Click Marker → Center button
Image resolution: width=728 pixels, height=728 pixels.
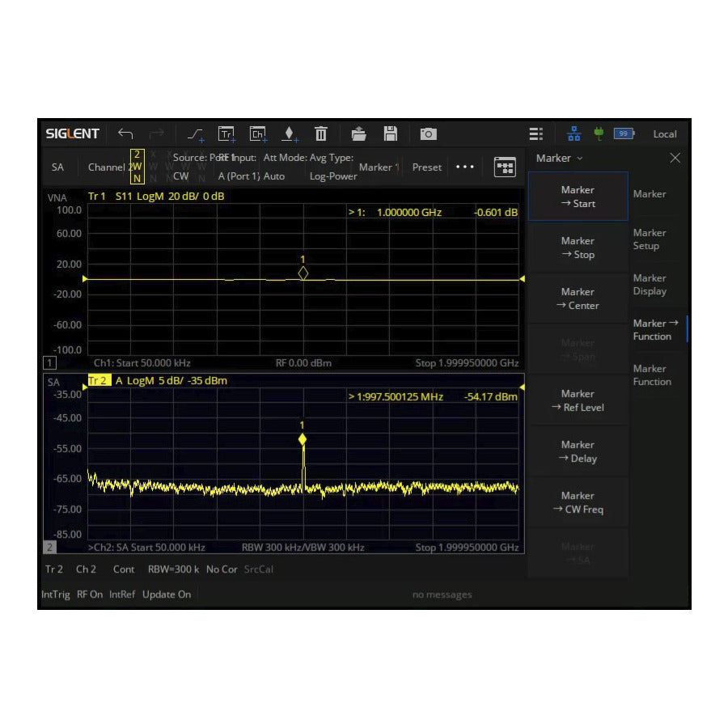click(x=578, y=298)
